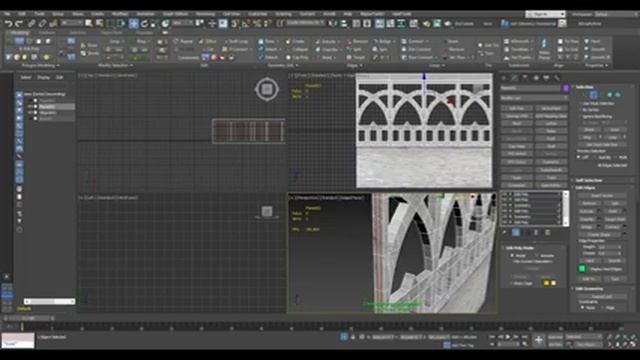The width and height of the screenshot is (640, 360).
Task: Open the Rendering menu
Action: [x=205, y=14]
